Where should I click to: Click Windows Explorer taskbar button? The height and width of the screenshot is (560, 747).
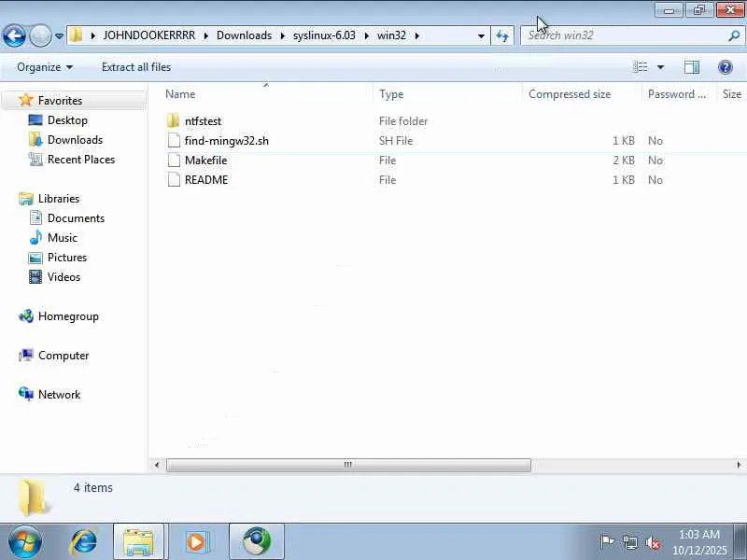point(138,542)
